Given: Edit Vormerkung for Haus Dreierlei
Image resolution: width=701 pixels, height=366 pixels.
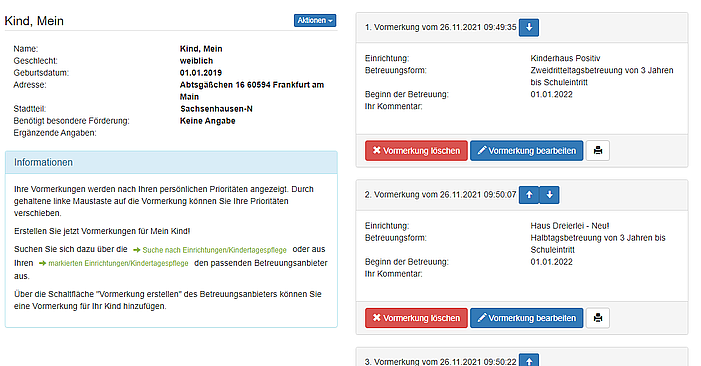Looking at the screenshot, I should click(527, 318).
